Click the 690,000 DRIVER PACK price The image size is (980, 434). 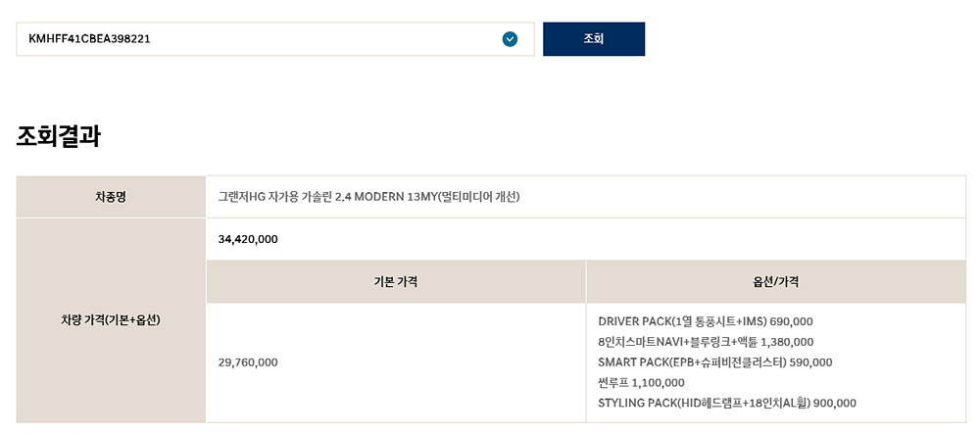[791, 321]
